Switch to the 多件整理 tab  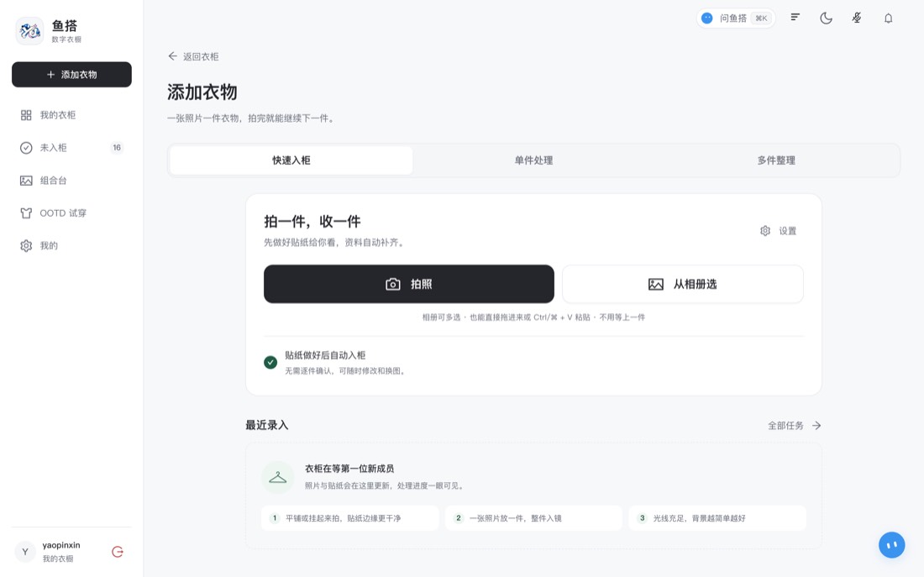[x=776, y=160]
